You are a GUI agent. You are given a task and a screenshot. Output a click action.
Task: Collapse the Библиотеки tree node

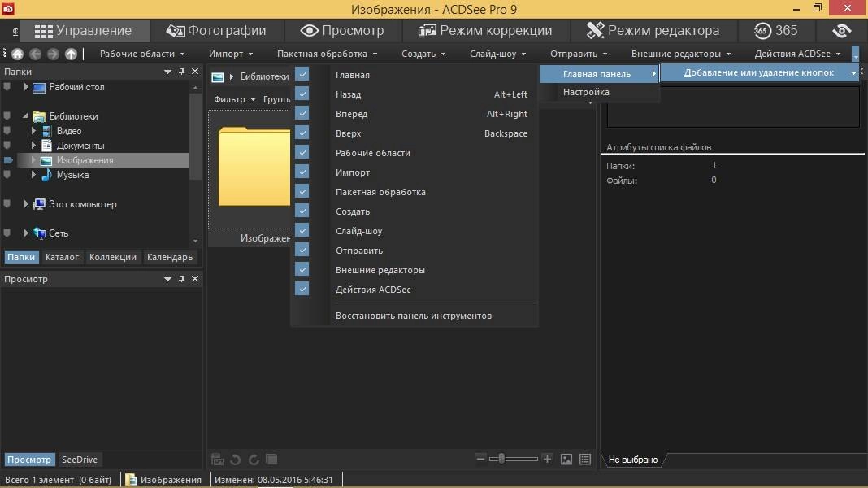(25, 115)
